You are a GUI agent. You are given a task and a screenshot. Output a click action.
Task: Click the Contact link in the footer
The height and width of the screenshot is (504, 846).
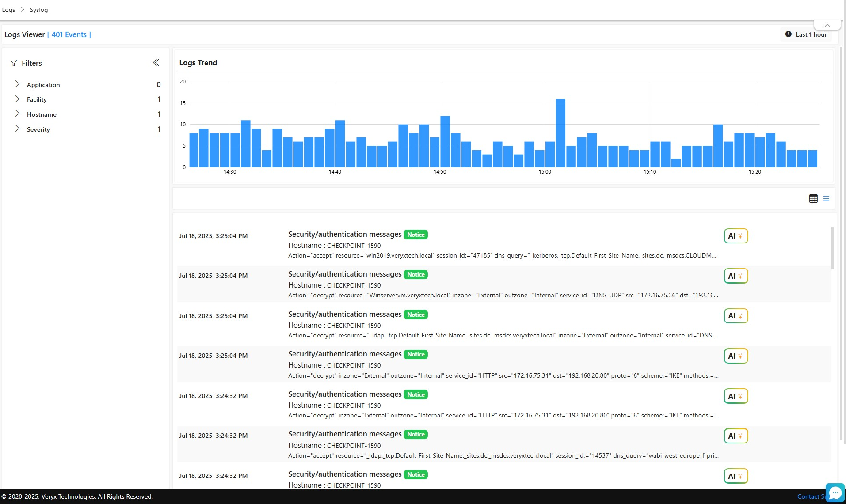[808, 496]
